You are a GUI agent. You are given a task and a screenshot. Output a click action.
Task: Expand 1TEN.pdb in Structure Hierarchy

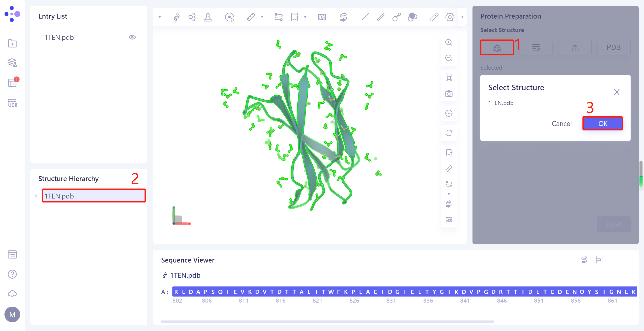(x=36, y=196)
